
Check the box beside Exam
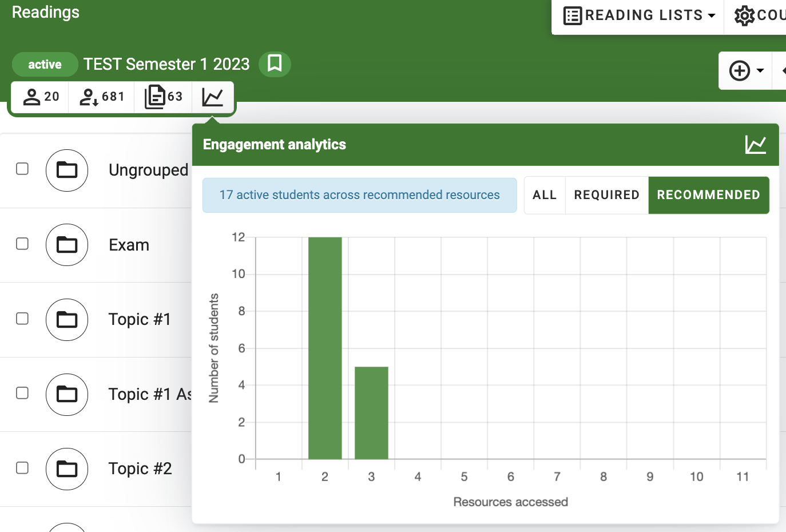(22, 244)
